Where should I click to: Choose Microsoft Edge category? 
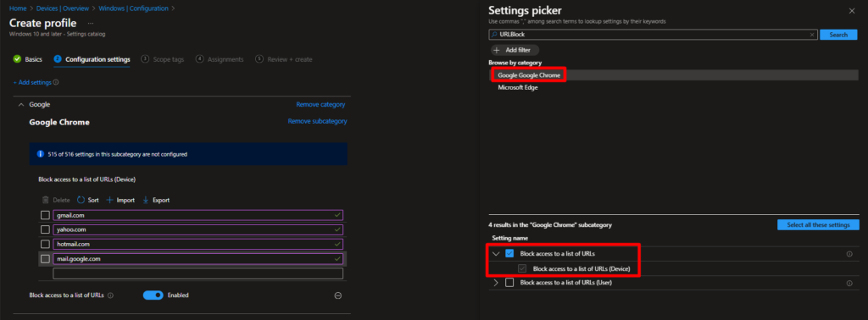click(x=518, y=87)
